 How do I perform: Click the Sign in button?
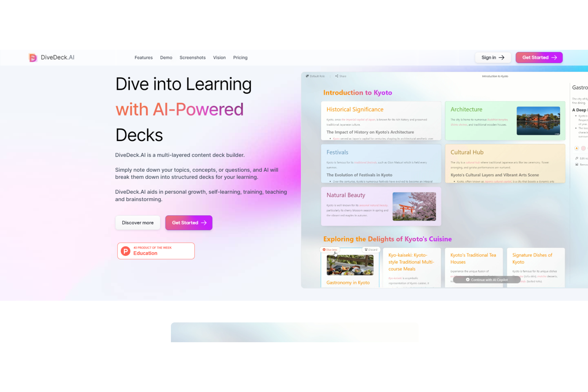493,58
